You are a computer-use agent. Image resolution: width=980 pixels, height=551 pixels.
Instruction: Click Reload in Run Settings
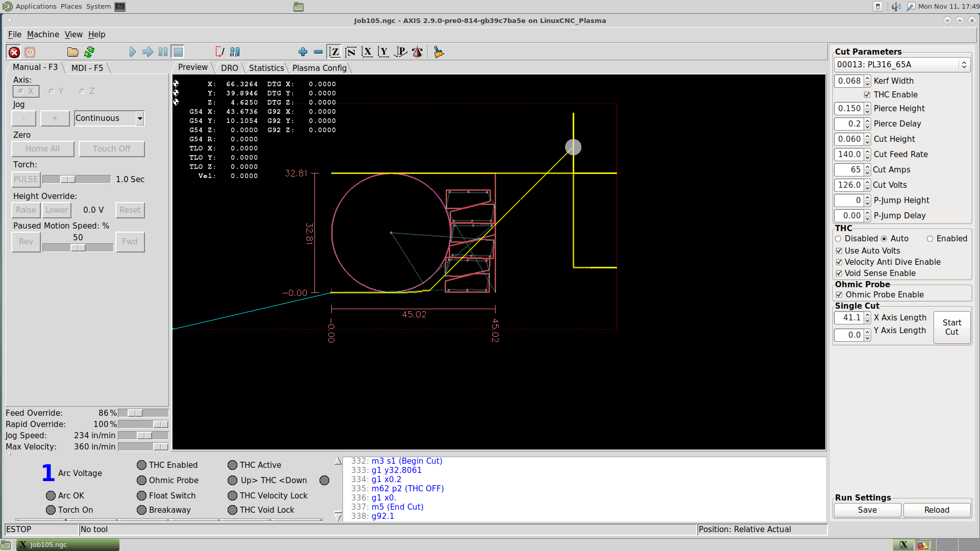[937, 510]
